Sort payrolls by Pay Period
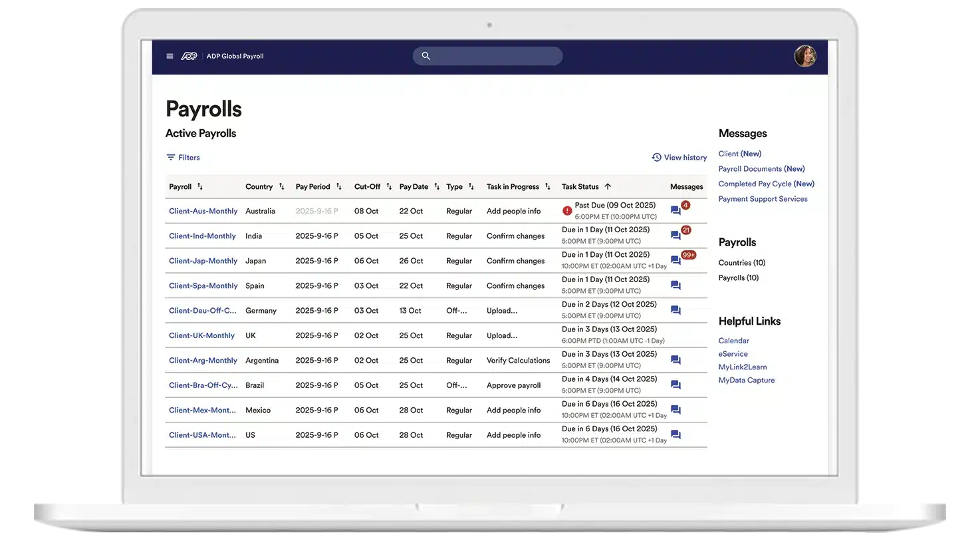 (338, 186)
